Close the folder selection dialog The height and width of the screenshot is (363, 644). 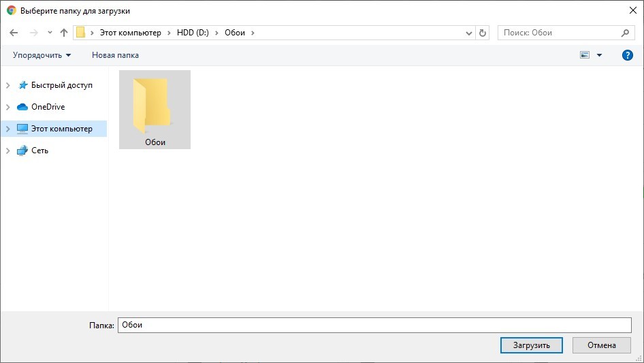click(633, 11)
